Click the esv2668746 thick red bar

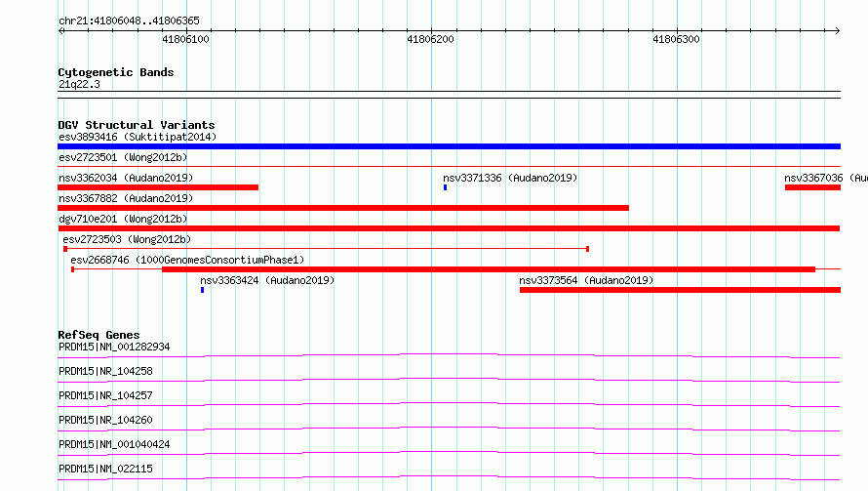pyautogui.click(x=489, y=269)
